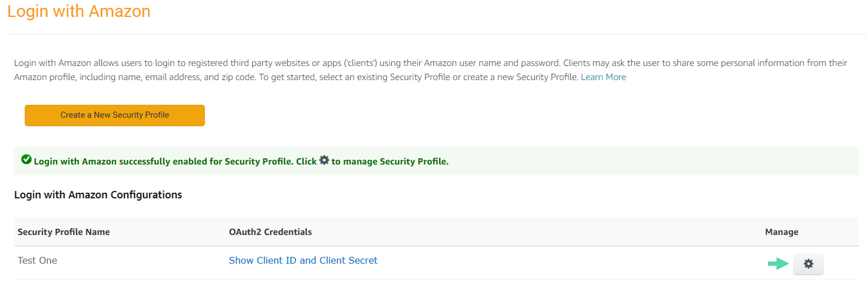The width and height of the screenshot is (868, 293).
Task: Open the Learn More link
Action: coord(603,77)
